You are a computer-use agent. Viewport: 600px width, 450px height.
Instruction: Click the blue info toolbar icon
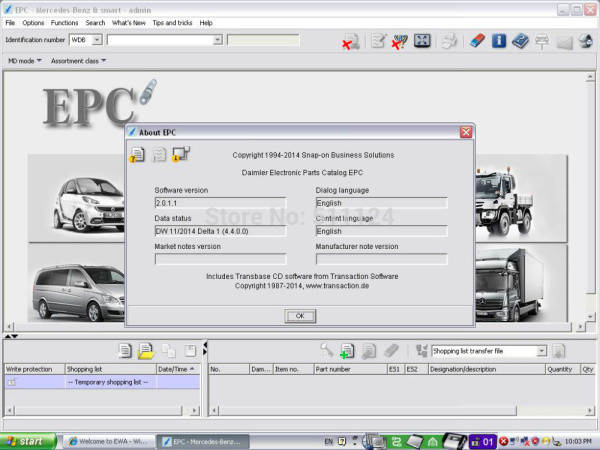tap(499, 41)
